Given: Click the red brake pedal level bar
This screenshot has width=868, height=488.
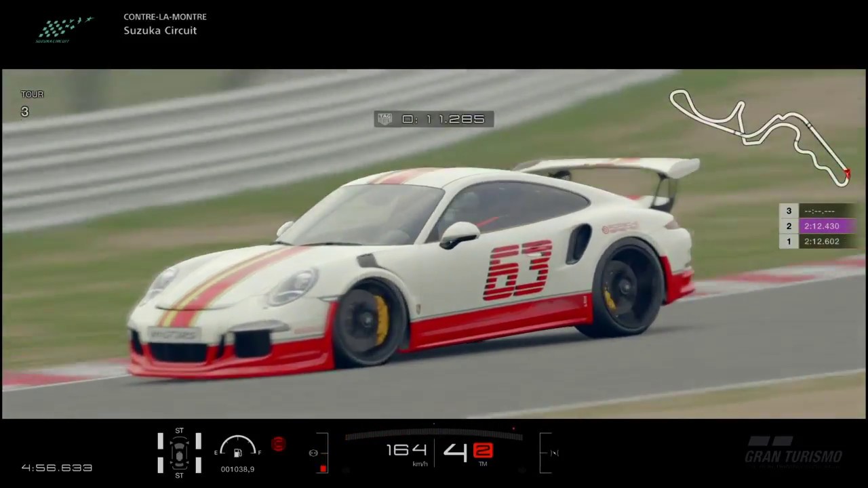Looking at the screenshot, I should (323, 468).
